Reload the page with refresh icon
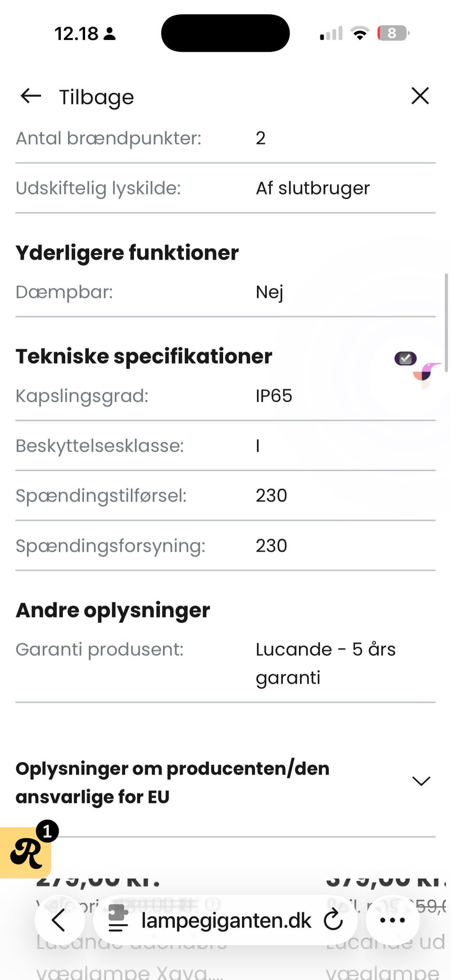This screenshot has height=980, width=451. pyautogui.click(x=334, y=920)
